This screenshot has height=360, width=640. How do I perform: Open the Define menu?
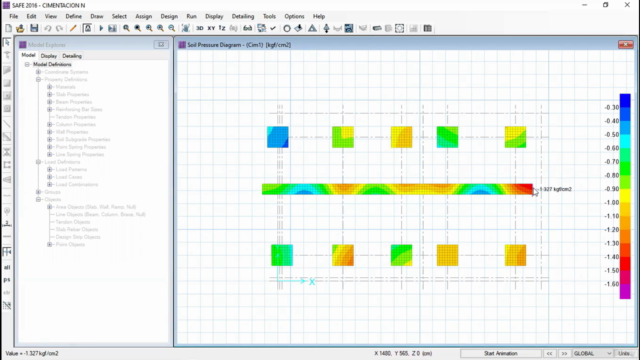point(73,16)
